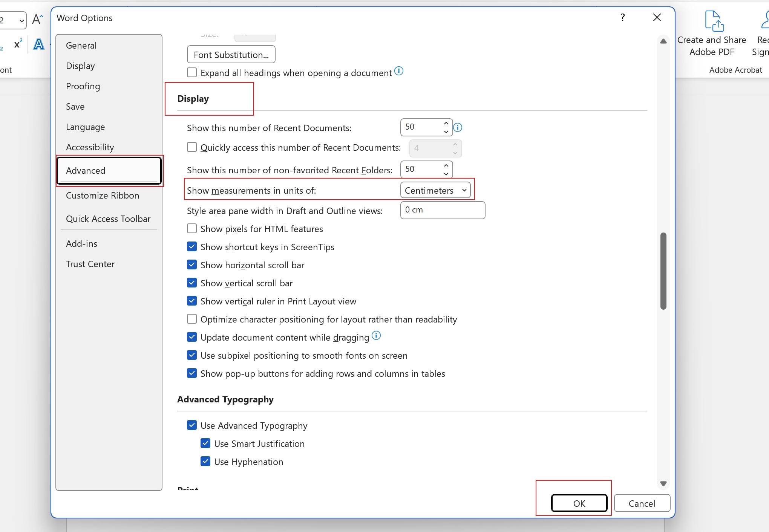Viewport: 769px width, 532px height.
Task: View info tooltip beside Expand all headings option
Action: tap(398, 71)
